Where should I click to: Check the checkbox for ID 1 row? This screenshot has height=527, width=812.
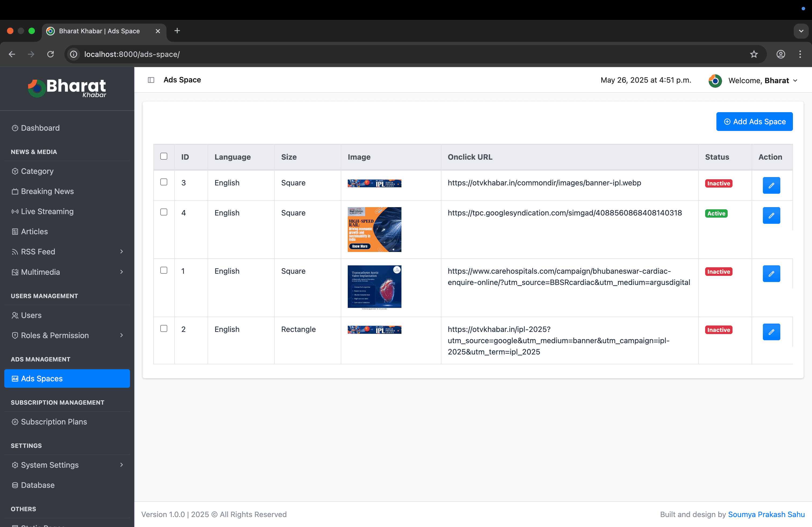click(x=164, y=271)
